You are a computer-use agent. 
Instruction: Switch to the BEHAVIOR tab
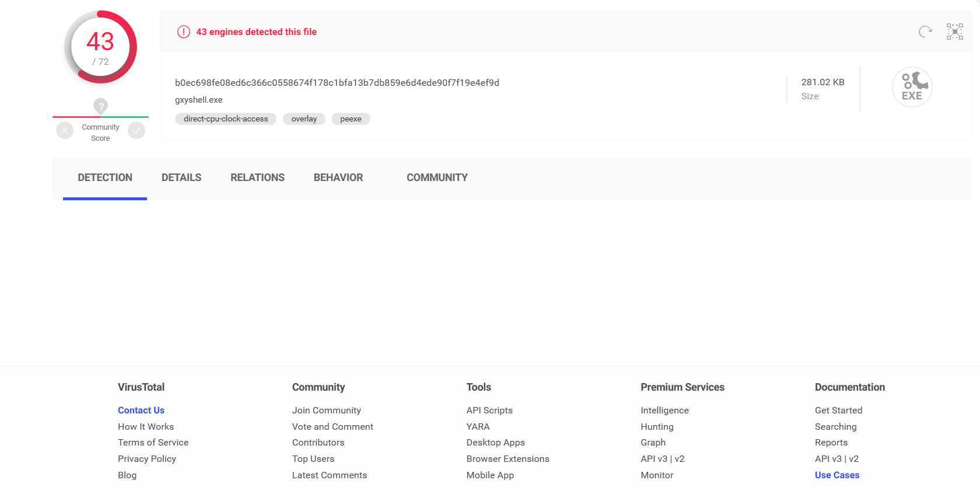click(338, 178)
